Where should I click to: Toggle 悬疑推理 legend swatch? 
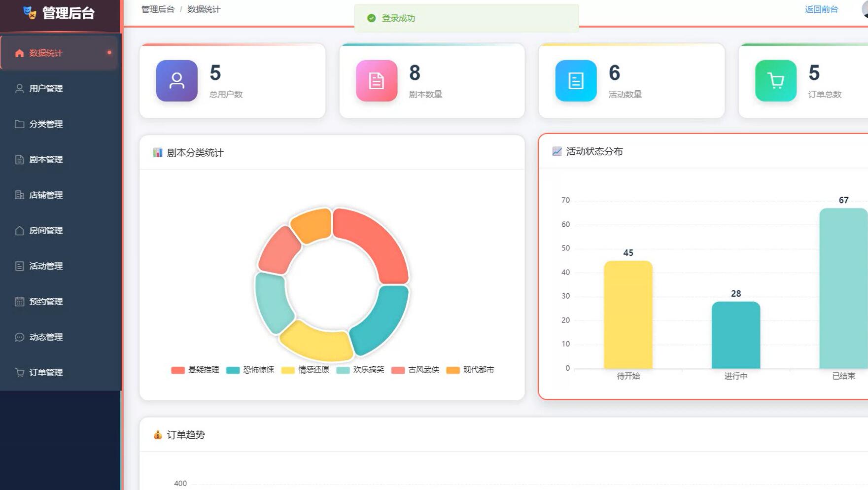point(178,370)
